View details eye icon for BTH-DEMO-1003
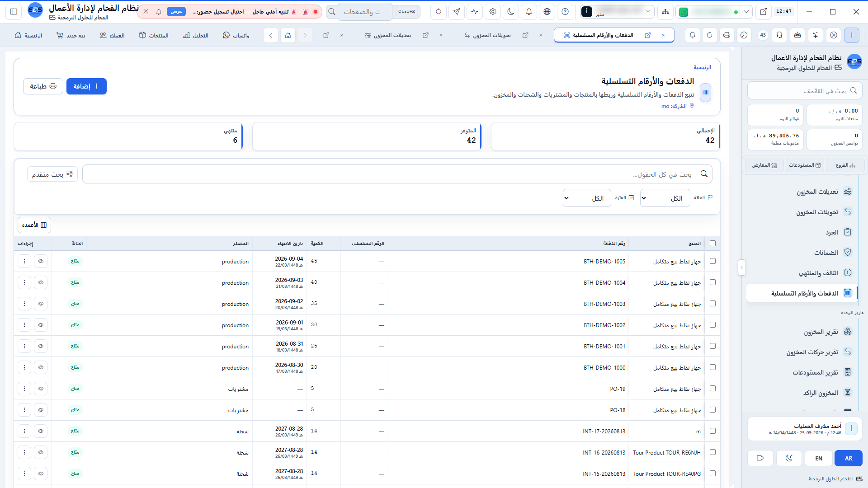 click(41, 304)
